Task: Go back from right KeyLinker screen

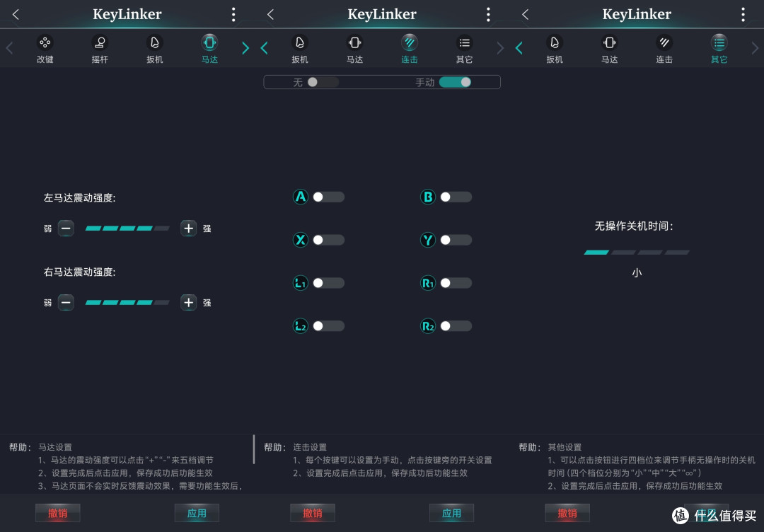Action: point(525,14)
